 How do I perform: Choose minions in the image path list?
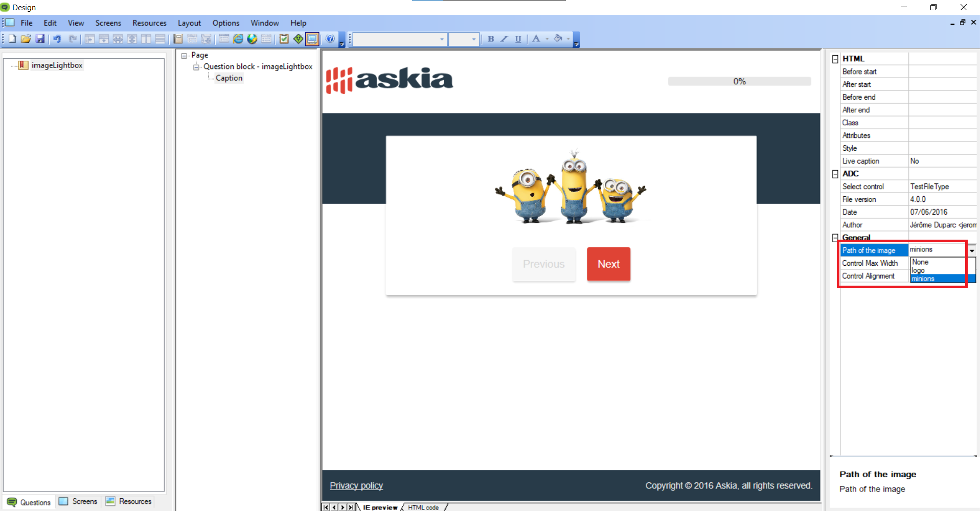coord(943,278)
